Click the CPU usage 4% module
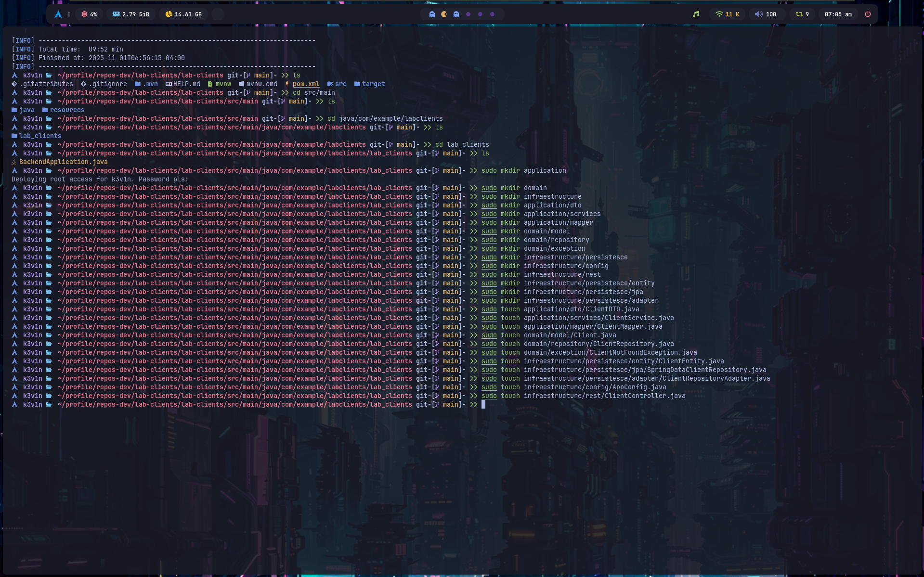The height and width of the screenshot is (577, 924). click(x=89, y=14)
